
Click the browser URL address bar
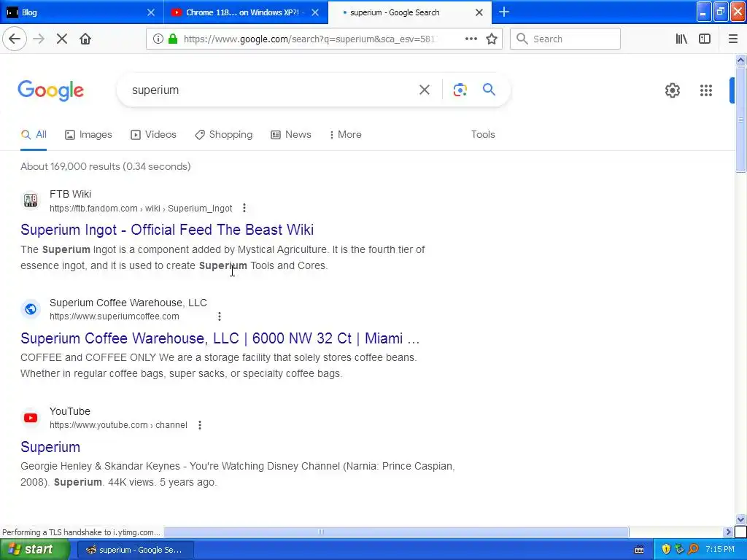pos(309,39)
